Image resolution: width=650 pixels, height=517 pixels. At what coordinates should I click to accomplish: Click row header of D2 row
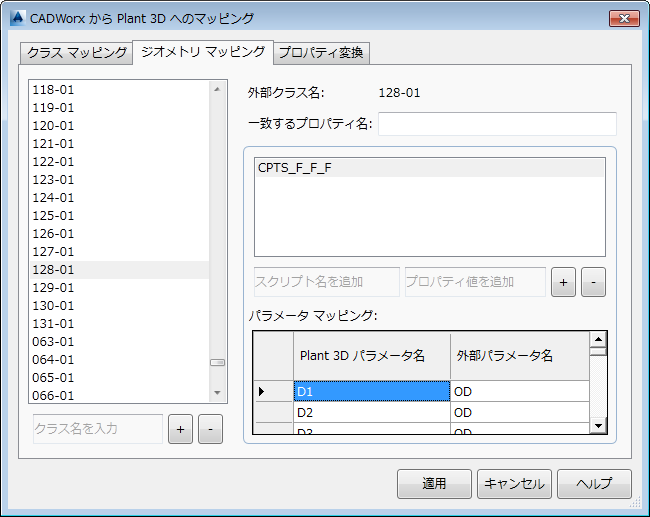point(273,413)
